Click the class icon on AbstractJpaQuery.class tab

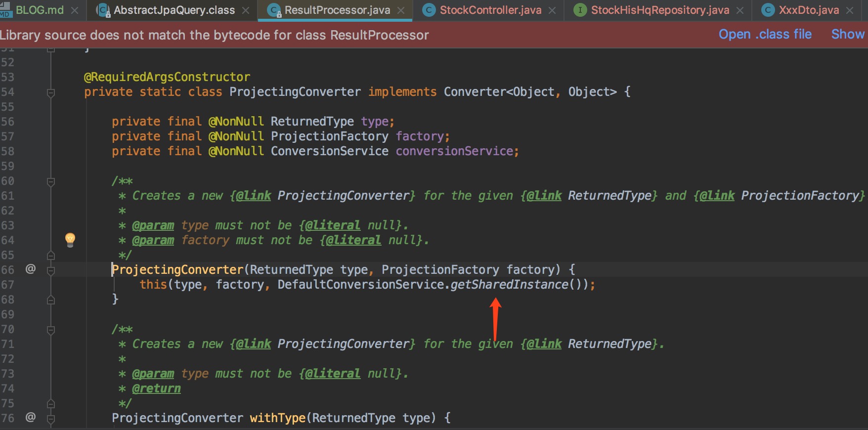tap(103, 10)
